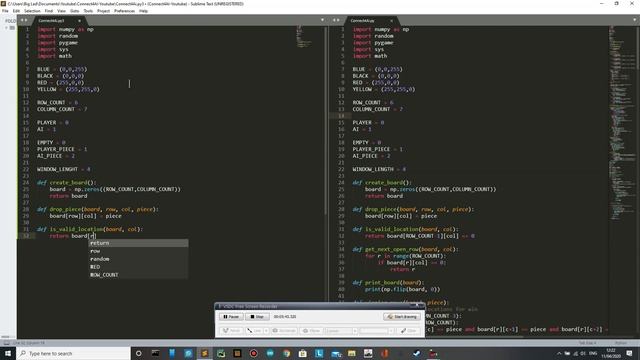Image resolution: width=640 pixels, height=360 pixels.
Task: Open Steam icon on taskbar
Action: point(416,353)
